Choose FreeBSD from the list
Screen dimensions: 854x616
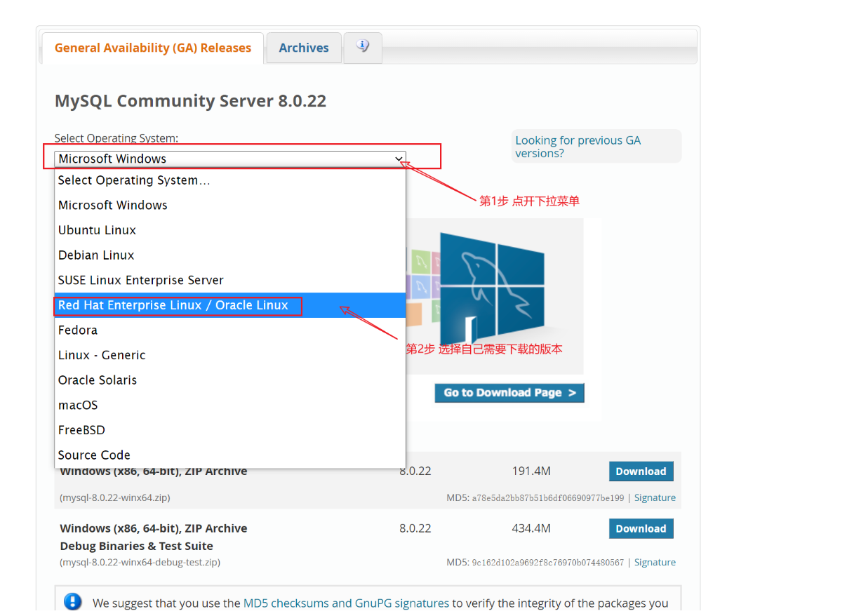click(x=230, y=430)
